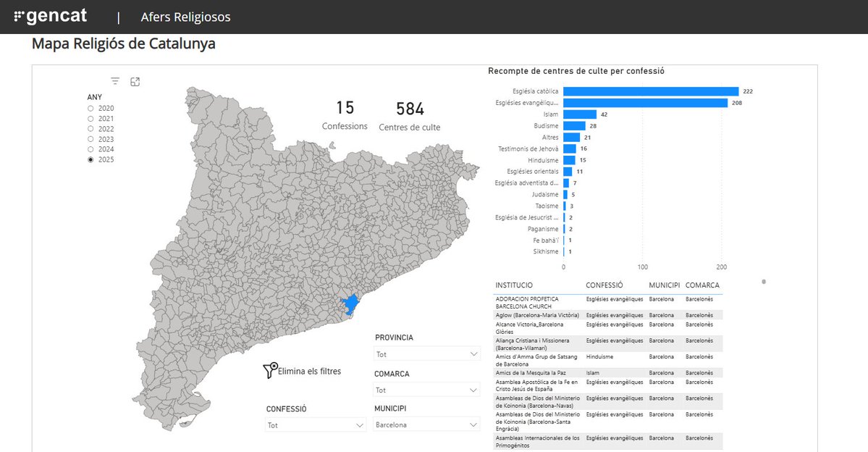Click row Asamblea Apostólica de la Fe
868x452 pixels.
click(x=608, y=385)
